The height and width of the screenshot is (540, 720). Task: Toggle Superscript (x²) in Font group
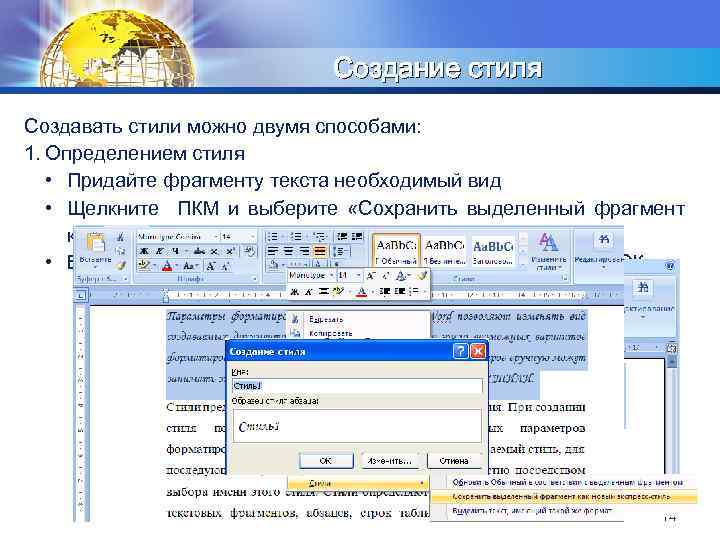pos(230,251)
